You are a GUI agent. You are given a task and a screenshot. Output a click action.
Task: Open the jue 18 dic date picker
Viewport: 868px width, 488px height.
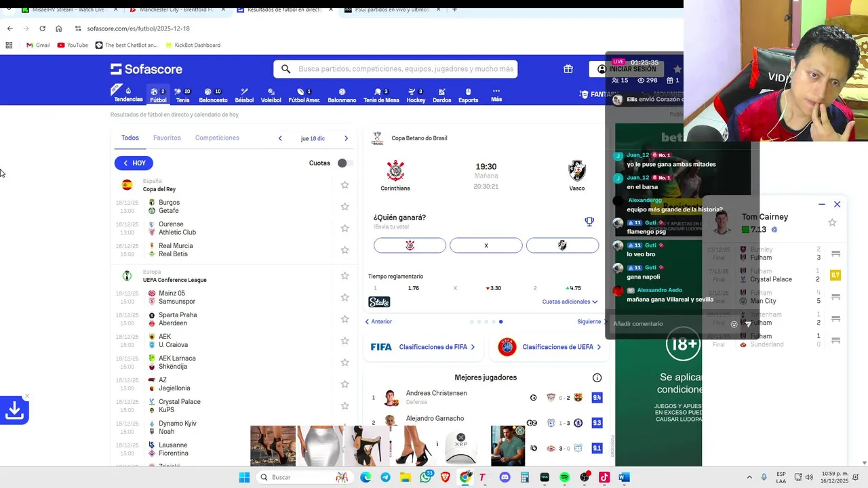click(313, 138)
